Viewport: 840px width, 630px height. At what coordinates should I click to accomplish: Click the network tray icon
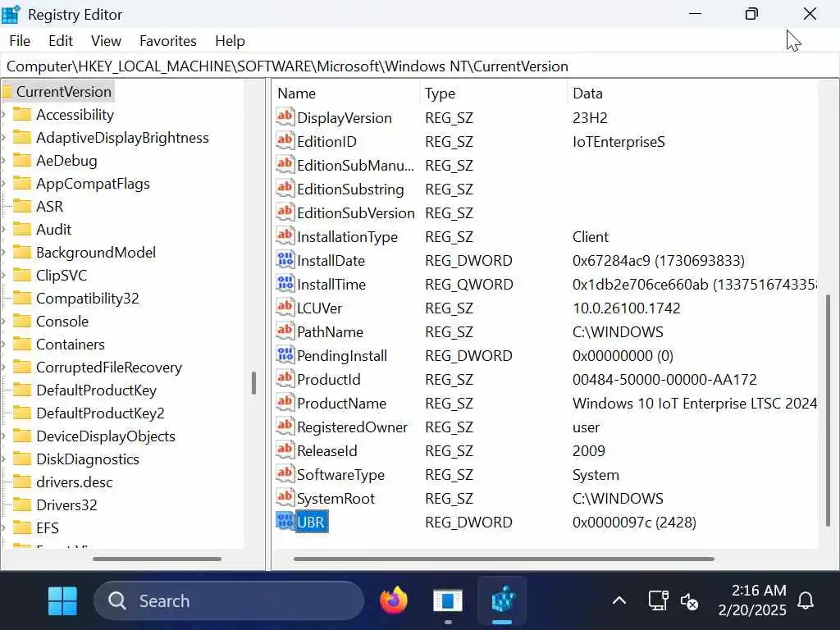[x=658, y=600]
